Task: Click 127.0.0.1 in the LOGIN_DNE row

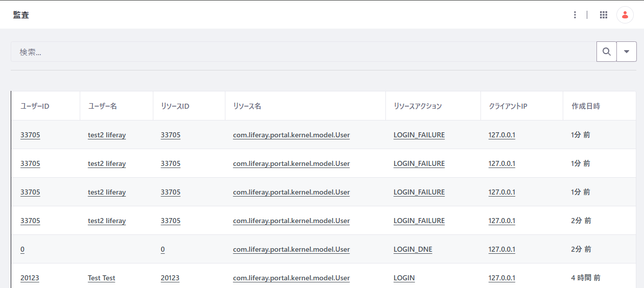Action: coord(502,249)
